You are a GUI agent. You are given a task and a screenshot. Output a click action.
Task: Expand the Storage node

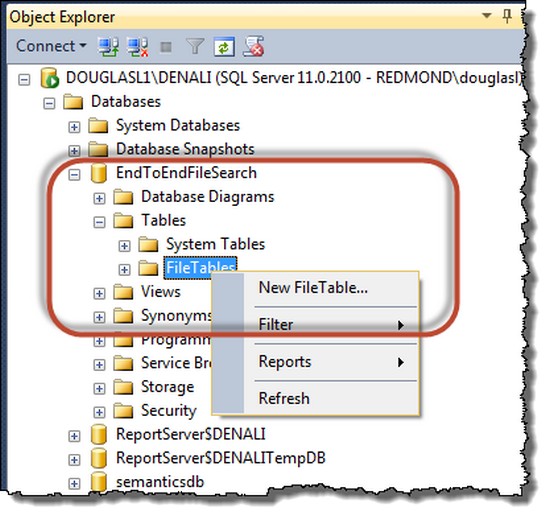[99, 388]
